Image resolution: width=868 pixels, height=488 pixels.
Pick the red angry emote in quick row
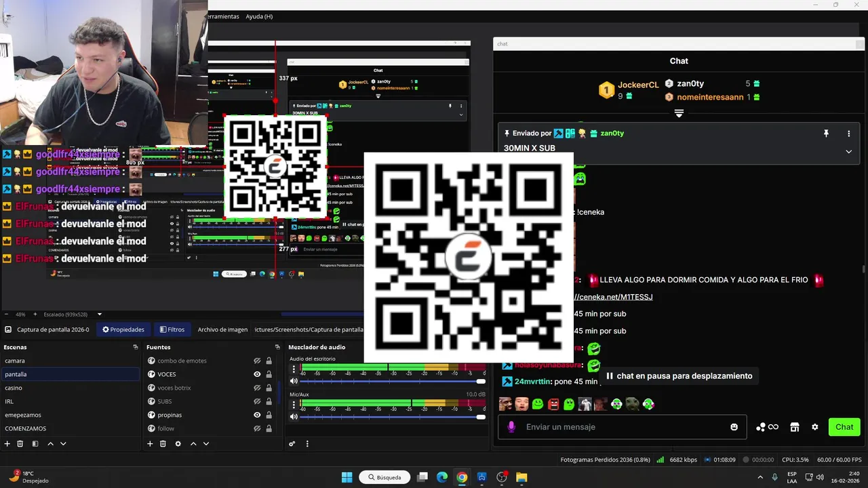pyautogui.click(x=553, y=404)
